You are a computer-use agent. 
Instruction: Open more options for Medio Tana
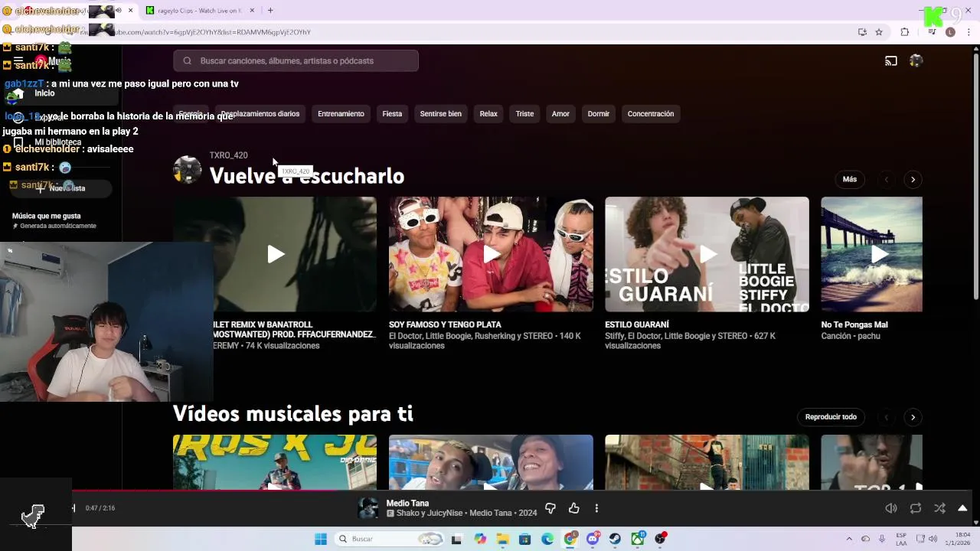(x=596, y=508)
